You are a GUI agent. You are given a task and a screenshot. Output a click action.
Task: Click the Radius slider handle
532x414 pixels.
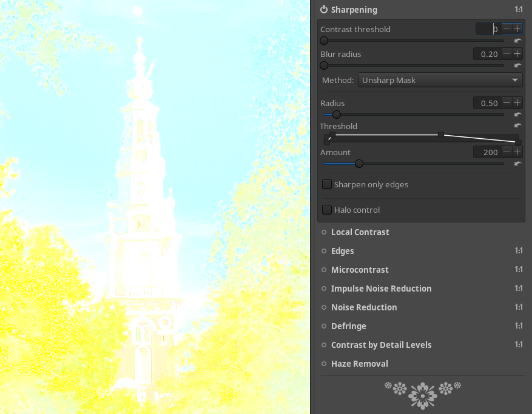[336, 115]
